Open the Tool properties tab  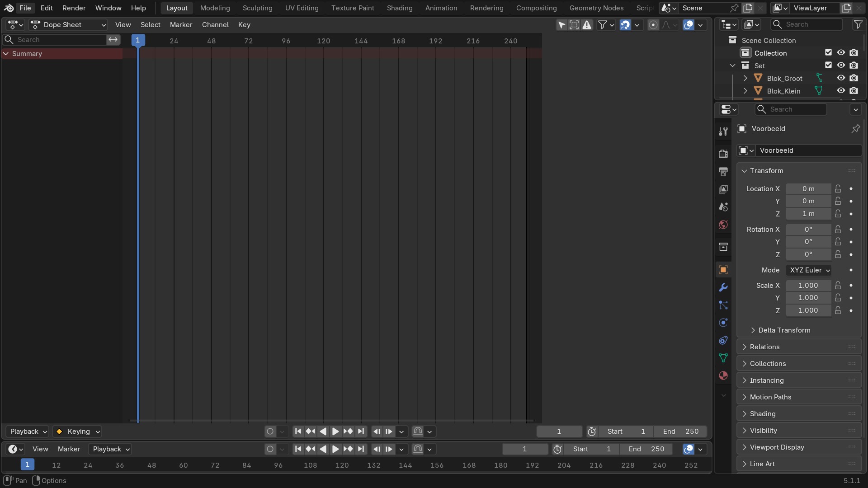click(723, 131)
